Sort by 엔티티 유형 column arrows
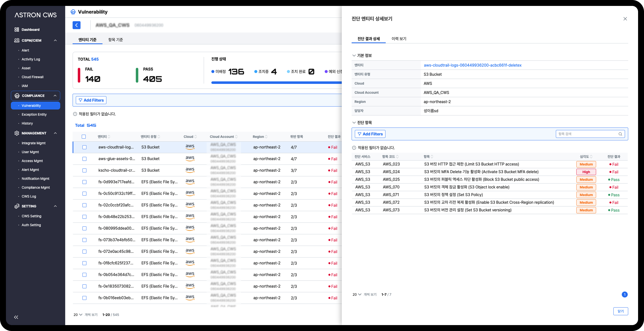The height and width of the screenshot is (331, 644). 159,137
